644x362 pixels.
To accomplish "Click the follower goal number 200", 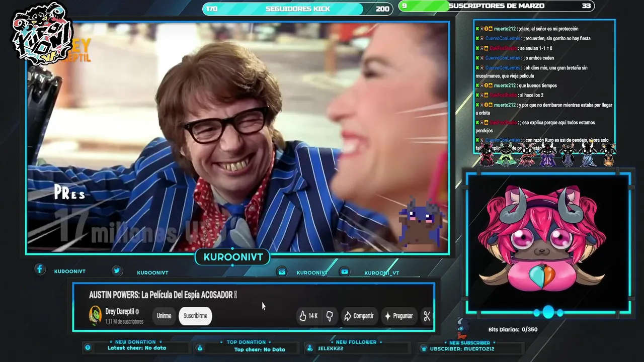I will [x=382, y=9].
